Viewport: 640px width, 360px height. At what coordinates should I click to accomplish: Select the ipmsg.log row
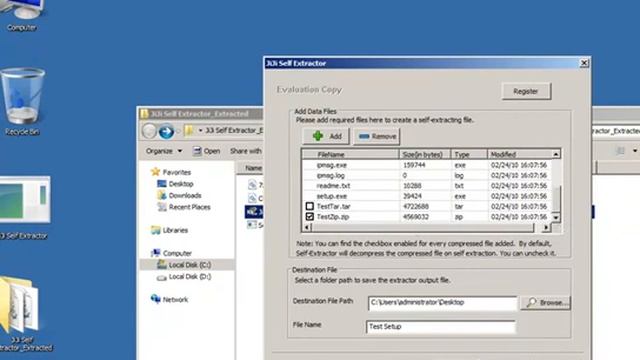(x=427, y=175)
